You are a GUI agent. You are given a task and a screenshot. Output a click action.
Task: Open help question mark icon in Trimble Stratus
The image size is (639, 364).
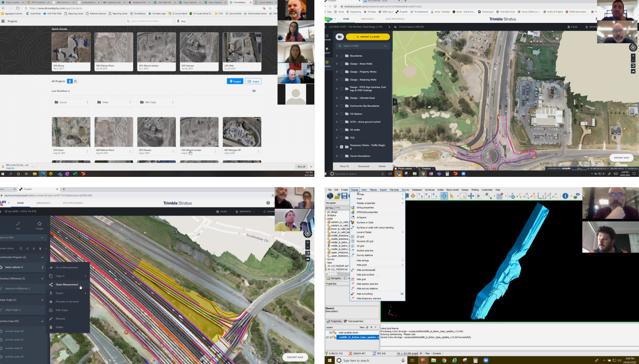pyautogui.click(x=268, y=203)
